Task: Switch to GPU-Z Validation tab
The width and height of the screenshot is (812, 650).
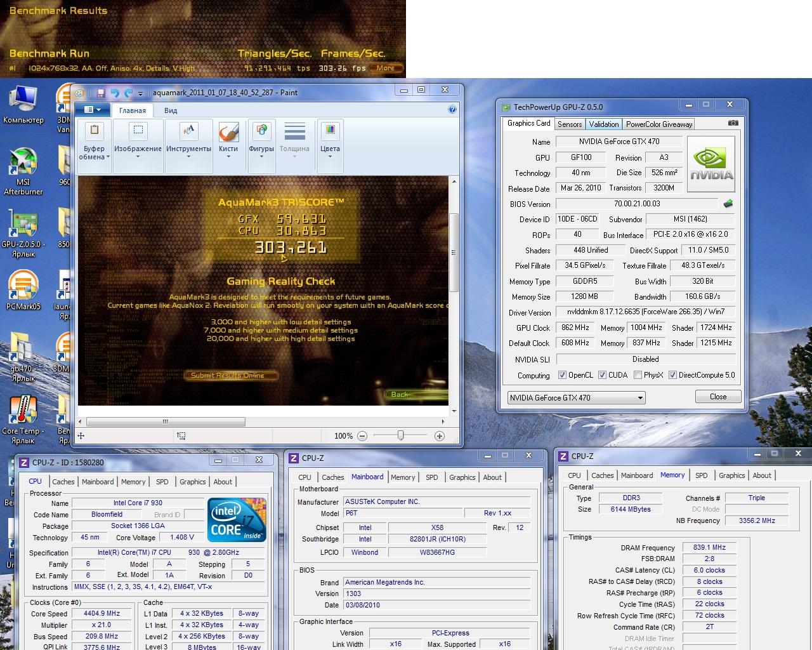Action: [604, 124]
